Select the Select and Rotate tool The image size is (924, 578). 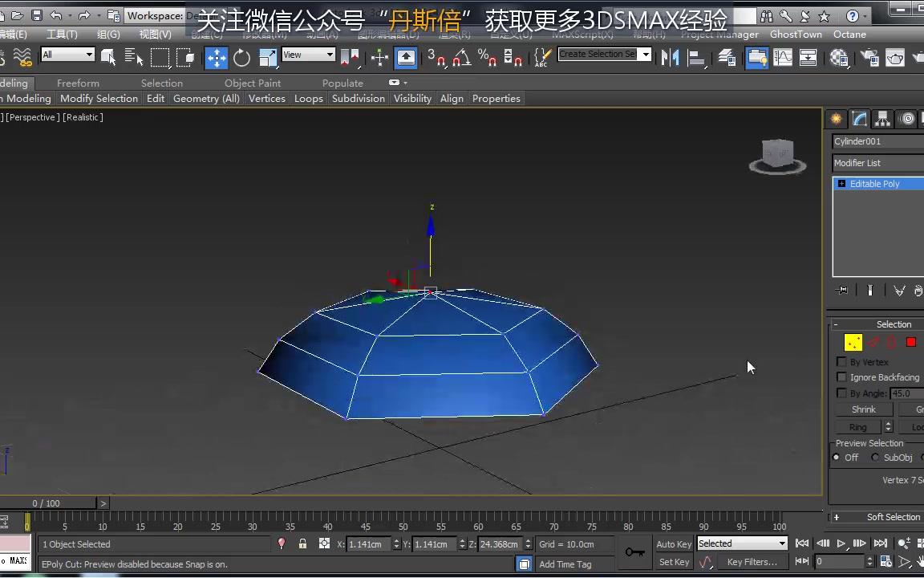click(241, 57)
